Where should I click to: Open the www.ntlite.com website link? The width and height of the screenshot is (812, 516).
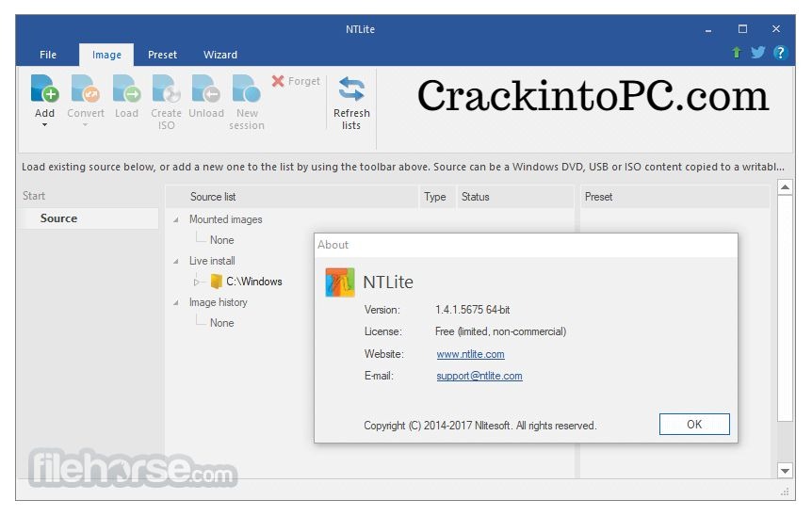point(470,354)
